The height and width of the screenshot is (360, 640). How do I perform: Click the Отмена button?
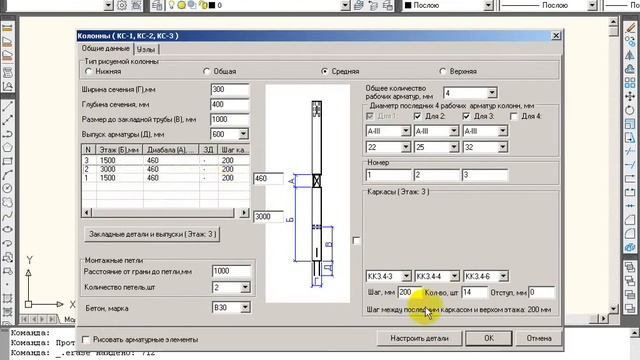point(539,338)
